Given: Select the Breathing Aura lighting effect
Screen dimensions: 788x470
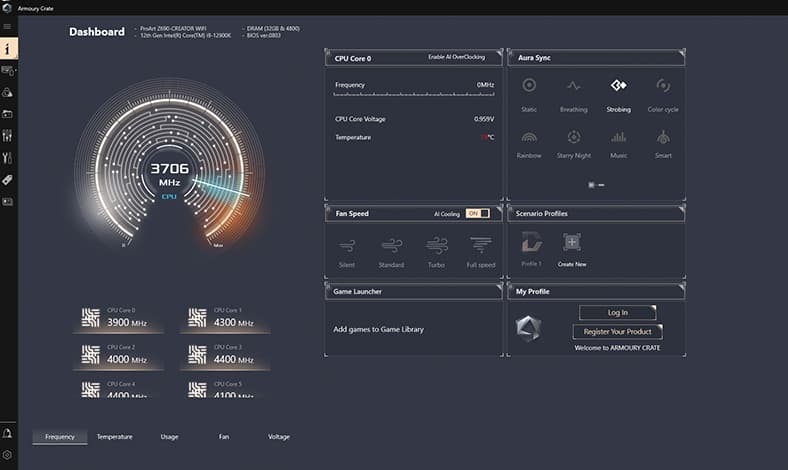Looking at the screenshot, I should pos(573,95).
